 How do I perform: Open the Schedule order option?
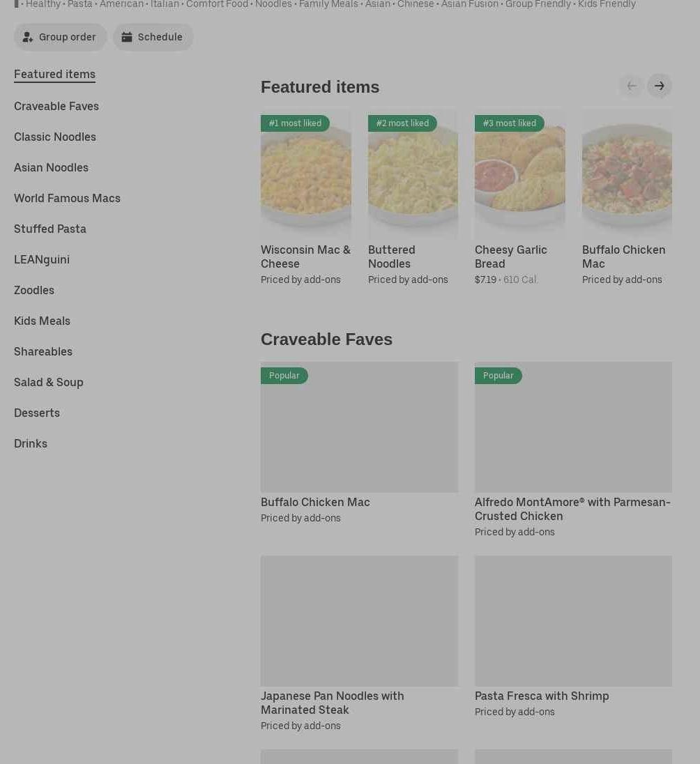pyautogui.click(x=153, y=37)
